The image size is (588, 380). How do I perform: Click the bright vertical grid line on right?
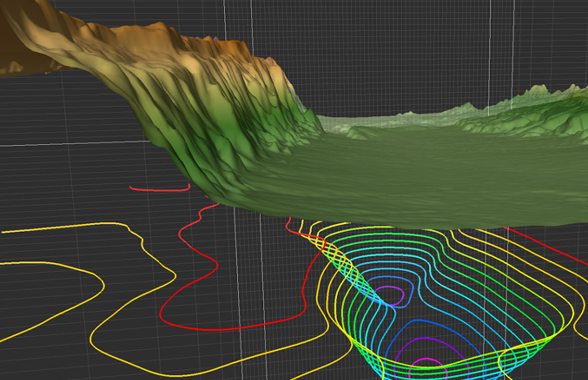tap(513, 52)
